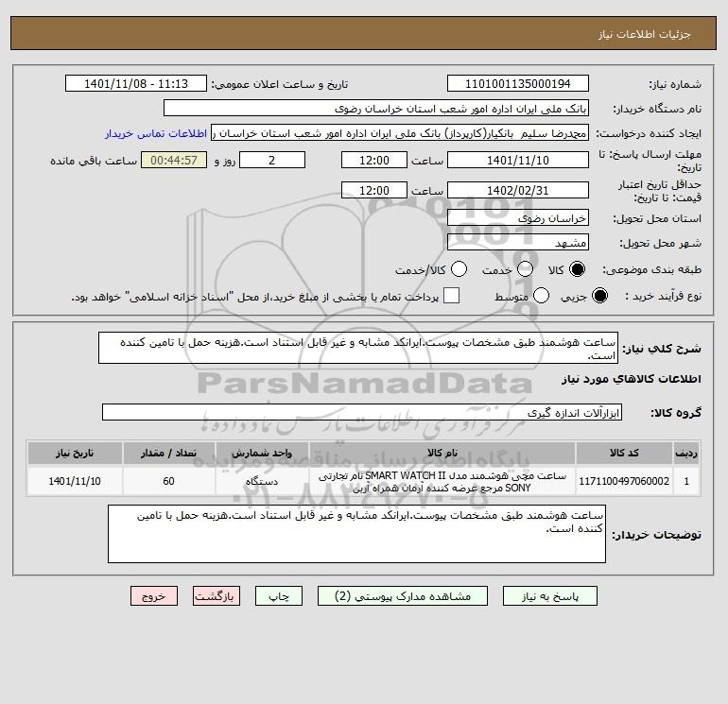
Task: Click the goods group field ابزارآلات اندازه گیری
Action: click(362, 412)
